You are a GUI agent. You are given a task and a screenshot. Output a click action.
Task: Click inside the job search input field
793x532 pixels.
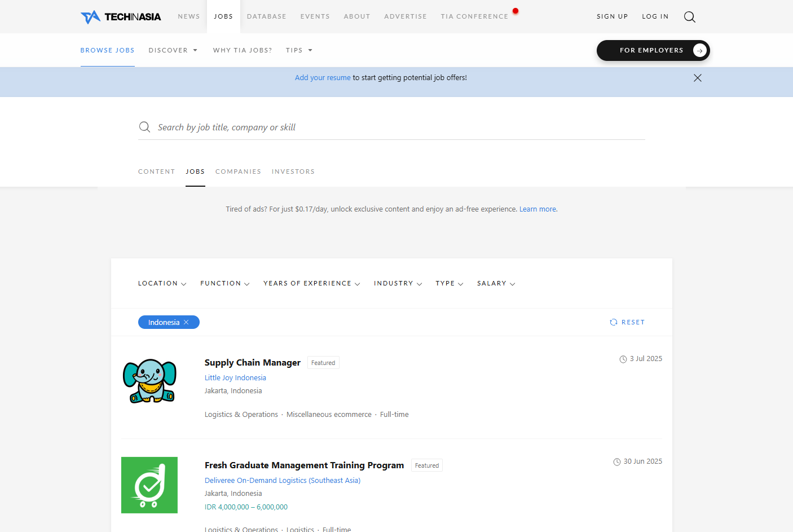[338, 127]
